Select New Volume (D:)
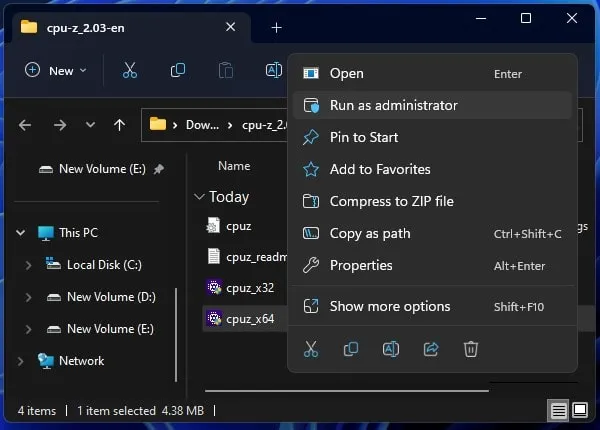Screen dimensions: 600x430 pyautogui.click(x=111, y=297)
